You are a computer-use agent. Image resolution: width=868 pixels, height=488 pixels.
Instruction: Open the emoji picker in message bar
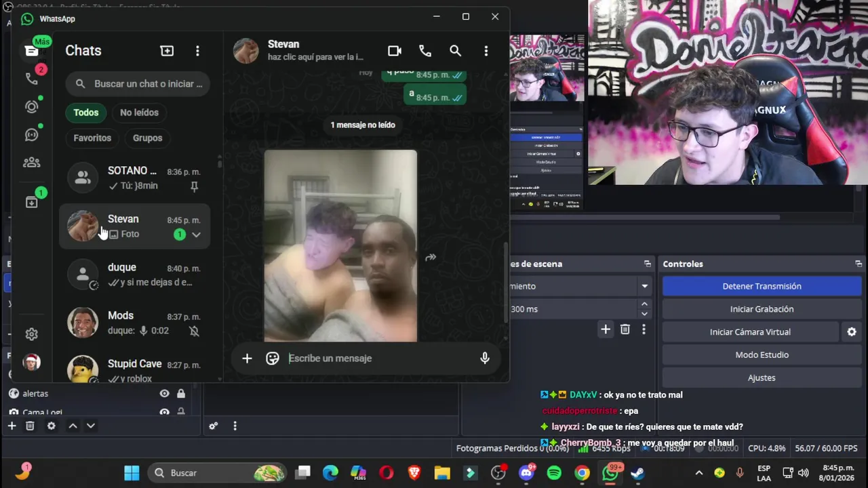click(x=273, y=359)
